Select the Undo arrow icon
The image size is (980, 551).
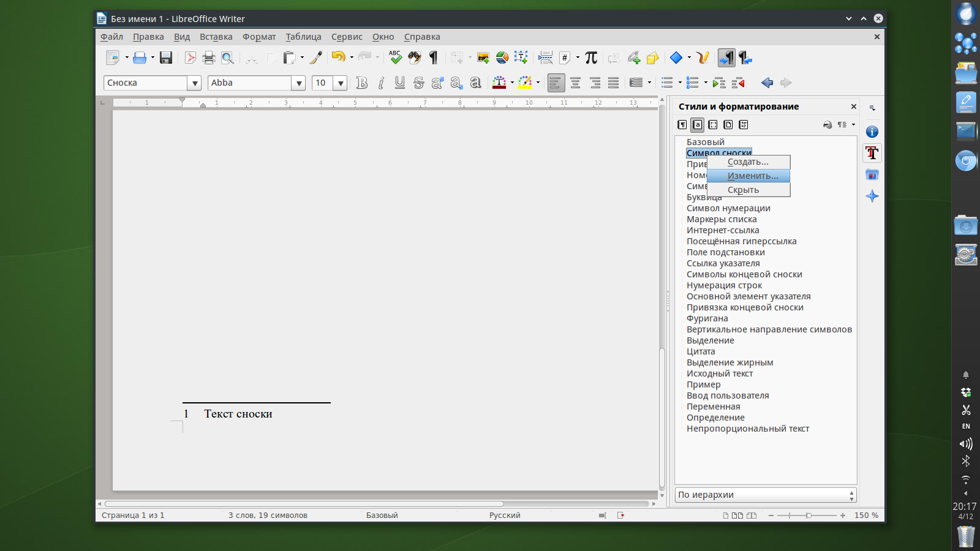(338, 58)
